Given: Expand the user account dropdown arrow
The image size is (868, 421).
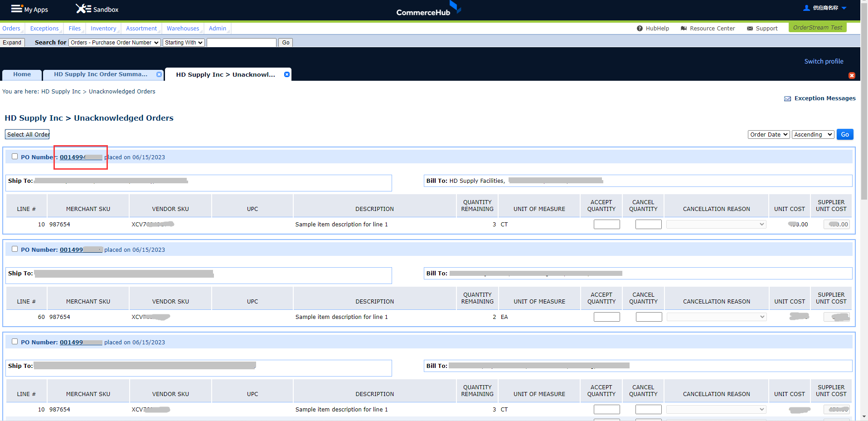Looking at the screenshot, I should [x=844, y=8].
